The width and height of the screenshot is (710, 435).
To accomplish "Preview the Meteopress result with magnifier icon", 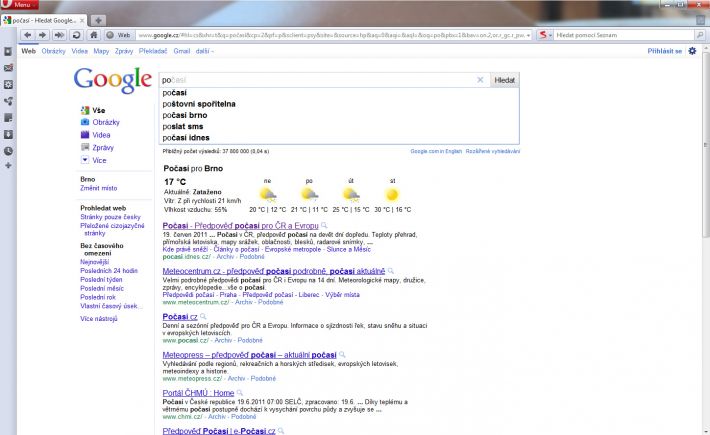I will 342,354.
